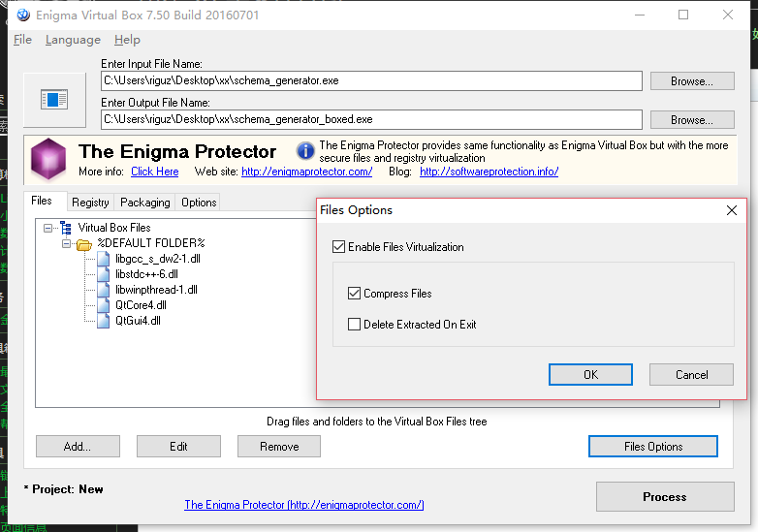Uncheck the Compress Files checkbox
This screenshot has height=532, width=758.
pos(354,294)
